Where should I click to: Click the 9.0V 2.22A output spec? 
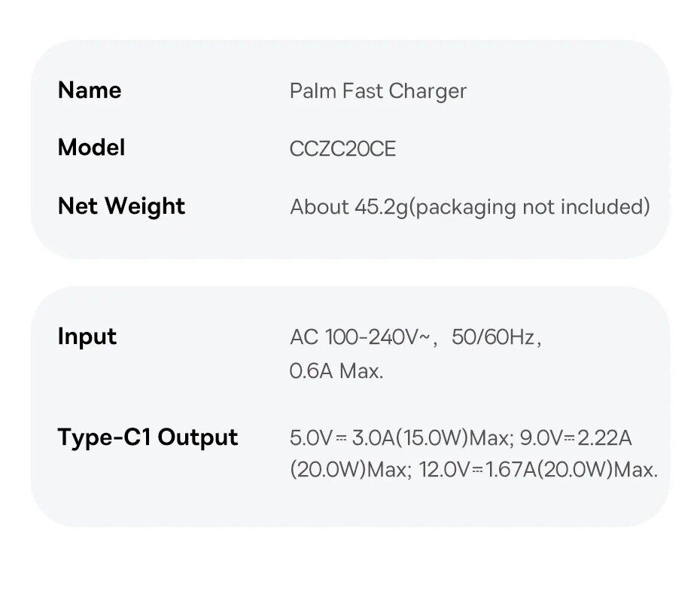[576, 437]
